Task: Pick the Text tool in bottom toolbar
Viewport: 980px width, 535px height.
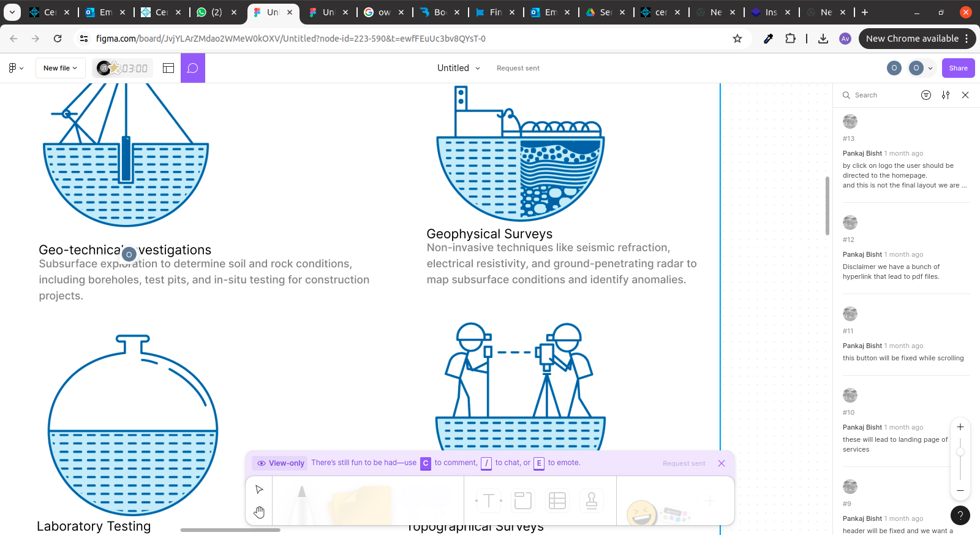Action: (x=489, y=501)
